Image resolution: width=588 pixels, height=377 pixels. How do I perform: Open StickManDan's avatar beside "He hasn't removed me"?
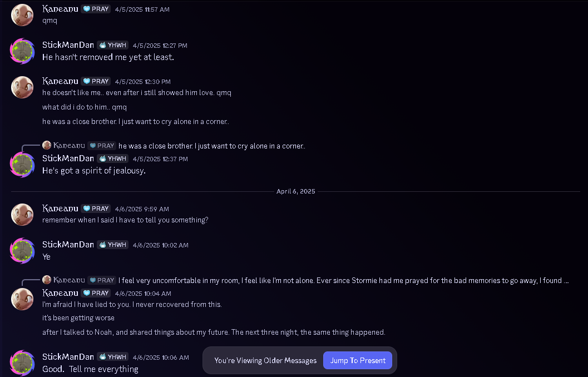pyautogui.click(x=22, y=51)
